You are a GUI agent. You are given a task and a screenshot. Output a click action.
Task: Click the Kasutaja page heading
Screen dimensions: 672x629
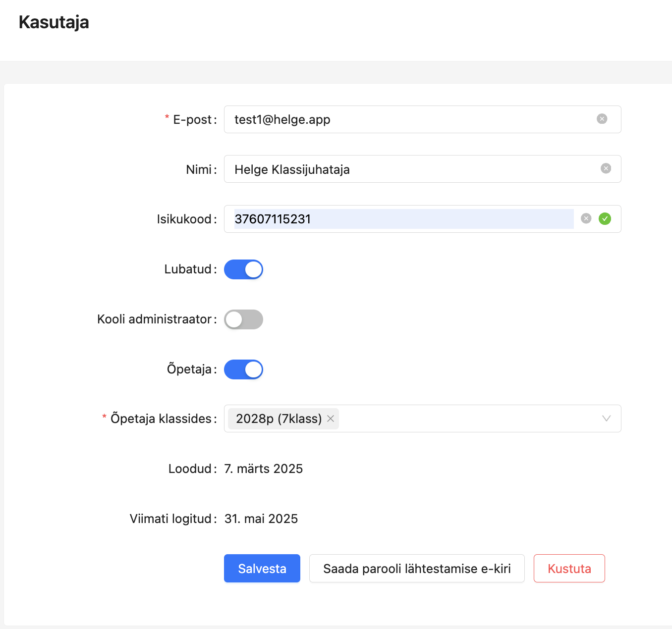(54, 22)
